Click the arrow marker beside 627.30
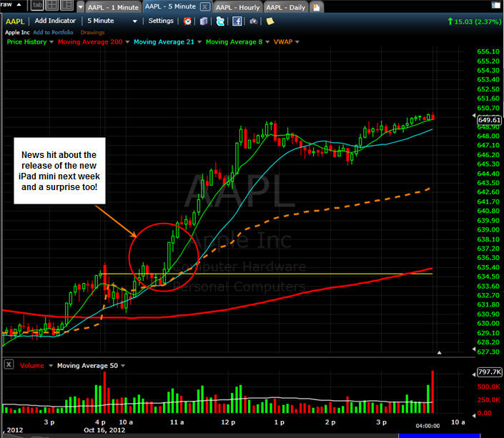The width and height of the screenshot is (504, 438). click(x=474, y=349)
